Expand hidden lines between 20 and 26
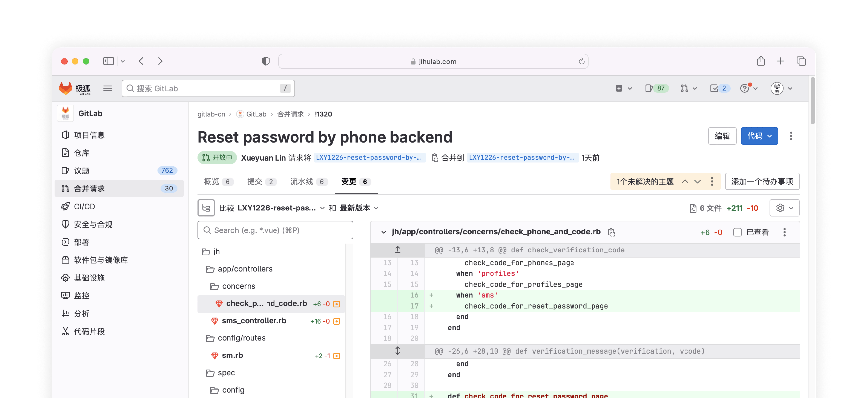The image size is (868, 398). tap(397, 351)
